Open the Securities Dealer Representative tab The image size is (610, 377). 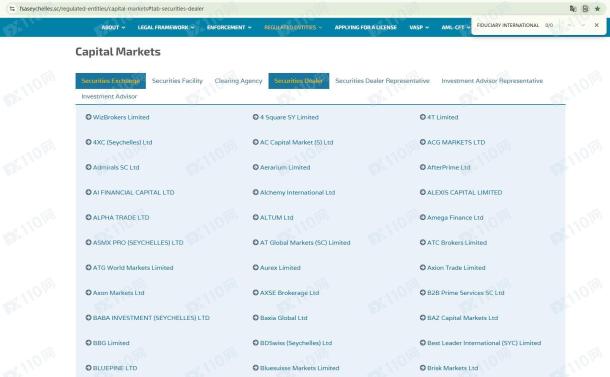382,81
